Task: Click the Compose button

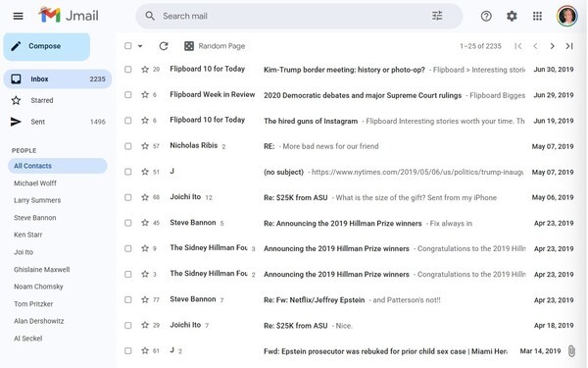Action: [47, 46]
